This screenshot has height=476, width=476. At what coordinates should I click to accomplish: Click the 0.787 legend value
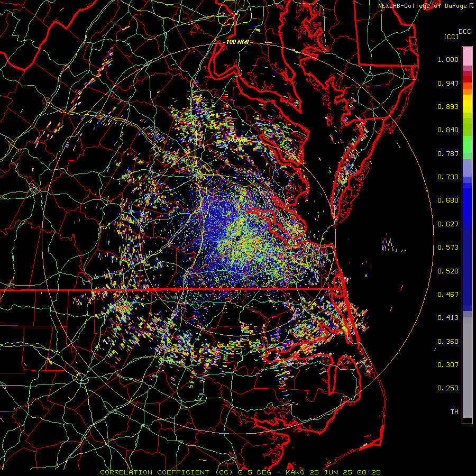tap(448, 153)
